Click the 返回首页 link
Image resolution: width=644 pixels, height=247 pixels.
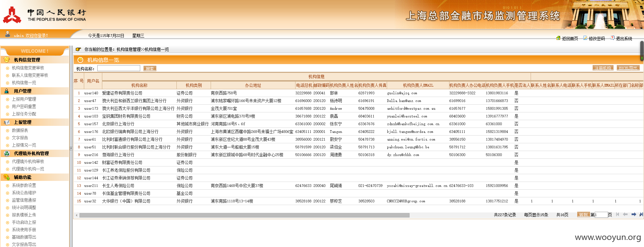(x=570, y=39)
